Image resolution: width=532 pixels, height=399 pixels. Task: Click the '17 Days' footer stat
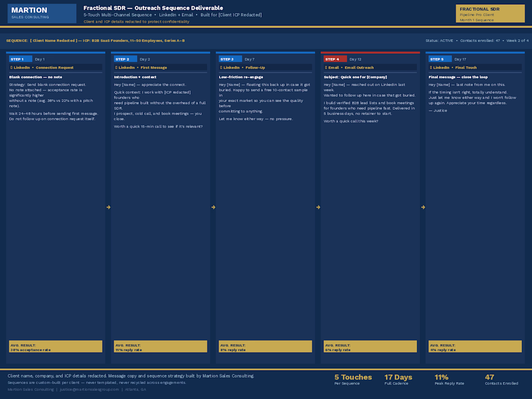click(x=398, y=379)
